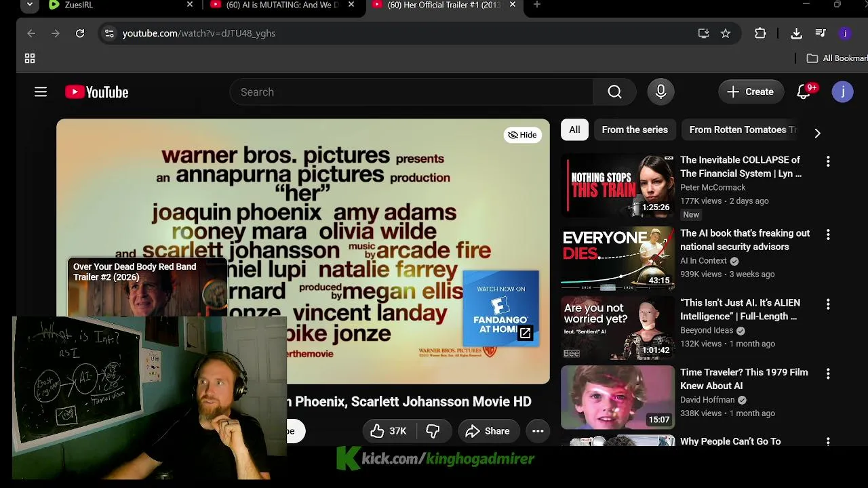868x488 pixels.
Task: Open more actions for the video
Action: click(538, 431)
